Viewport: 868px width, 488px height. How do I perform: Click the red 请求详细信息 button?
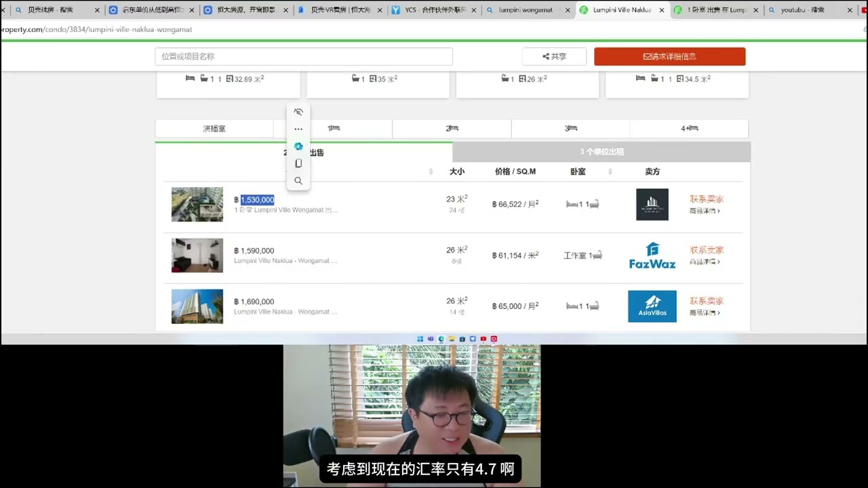[669, 56]
